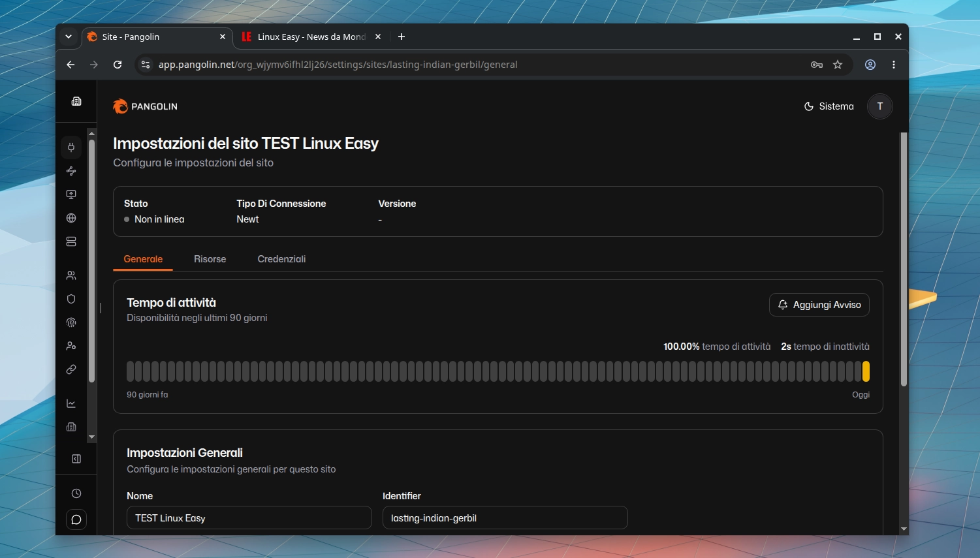This screenshot has height=558, width=980.
Task: Open the chat bubble support button
Action: [x=76, y=519]
